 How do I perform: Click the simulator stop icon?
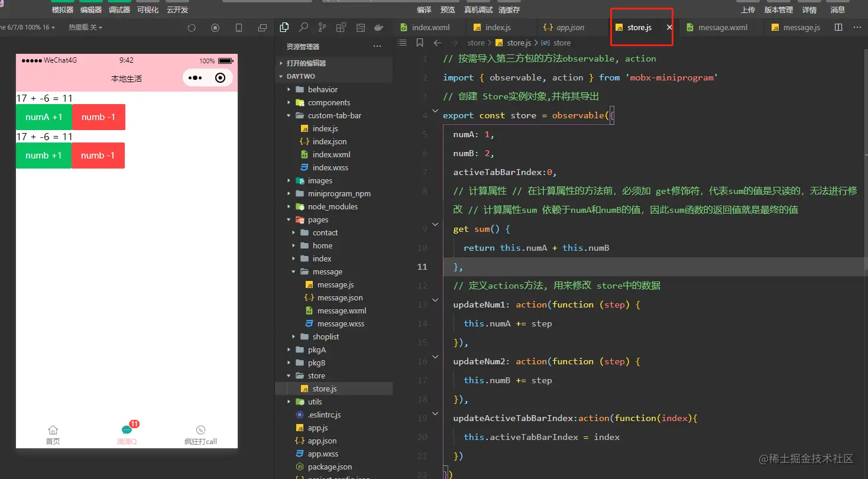pyautogui.click(x=215, y=28)
